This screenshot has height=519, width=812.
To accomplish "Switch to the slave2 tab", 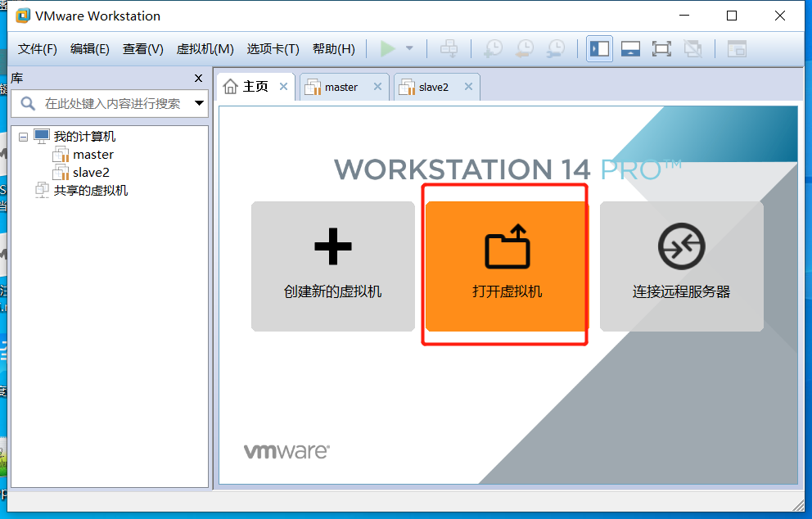I will (x=434, y=87).
